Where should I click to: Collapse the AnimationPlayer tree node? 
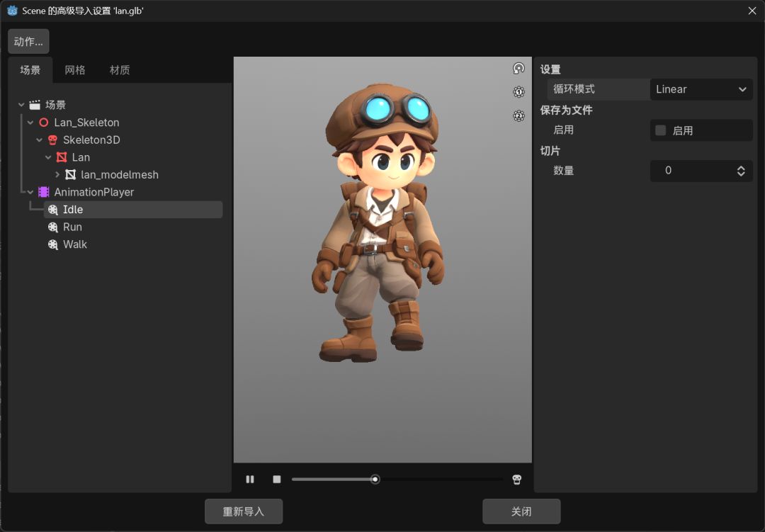(x=30, y=192)
